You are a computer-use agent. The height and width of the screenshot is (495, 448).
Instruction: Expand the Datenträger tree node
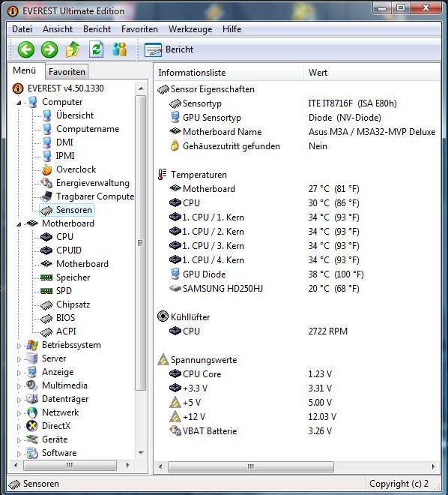tap(19, 400)
